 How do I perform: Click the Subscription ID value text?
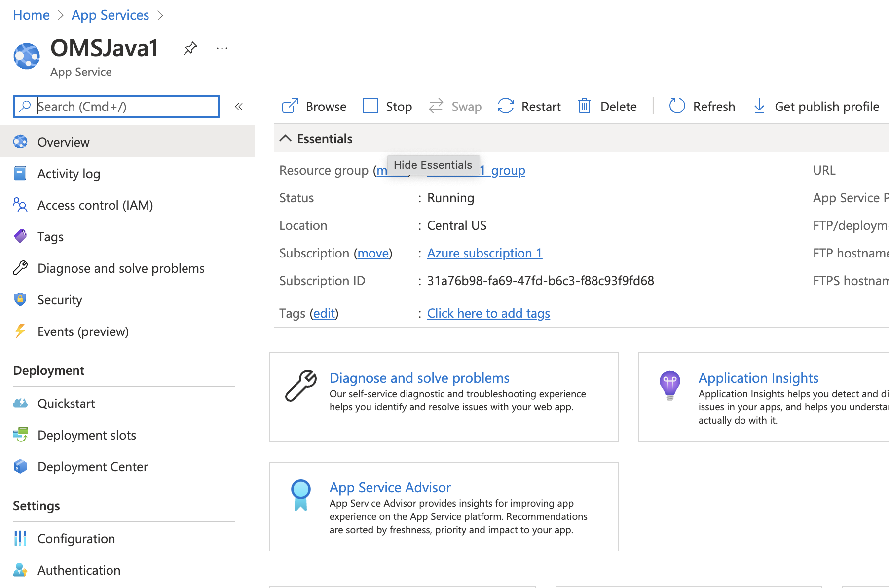[x=541, y=281]
